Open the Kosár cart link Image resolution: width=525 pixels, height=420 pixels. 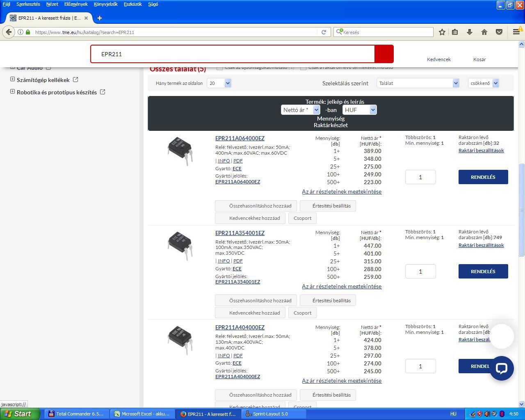click(479, 59)
